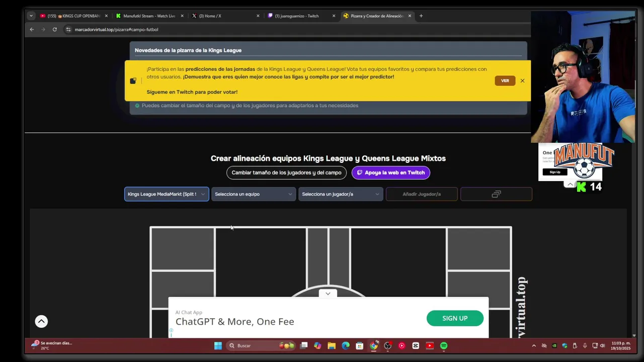Click the VER button in yellow banner

(x=505, y=80)
